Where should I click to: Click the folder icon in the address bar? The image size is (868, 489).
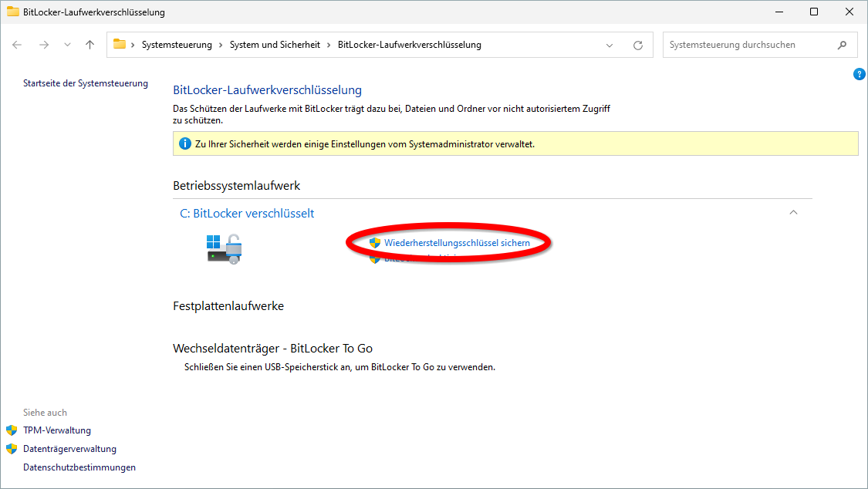click(x=118, y=44)
